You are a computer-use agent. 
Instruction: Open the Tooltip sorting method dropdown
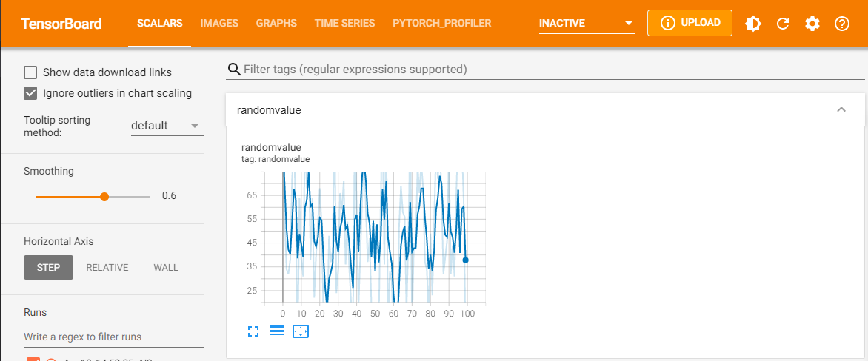click(x=166, y=126)
